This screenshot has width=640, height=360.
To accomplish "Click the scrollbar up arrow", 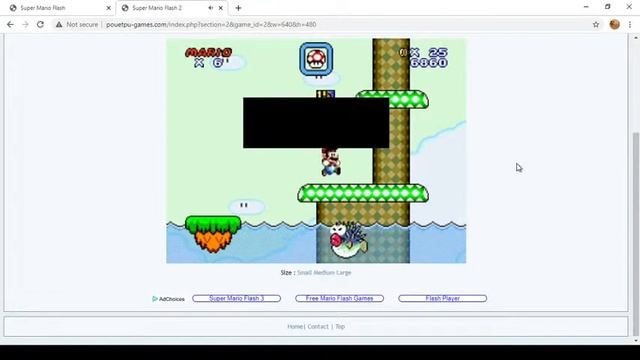I will (x=636, y=38).
